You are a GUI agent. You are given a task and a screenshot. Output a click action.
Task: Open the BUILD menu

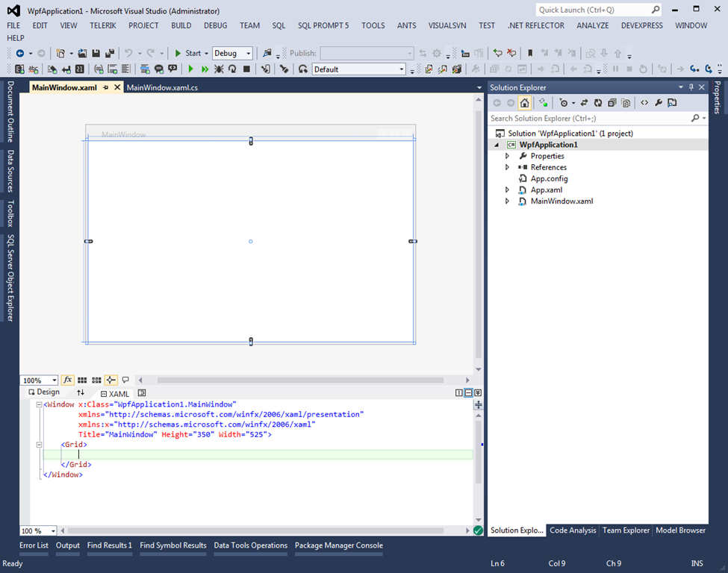point(181,25)
